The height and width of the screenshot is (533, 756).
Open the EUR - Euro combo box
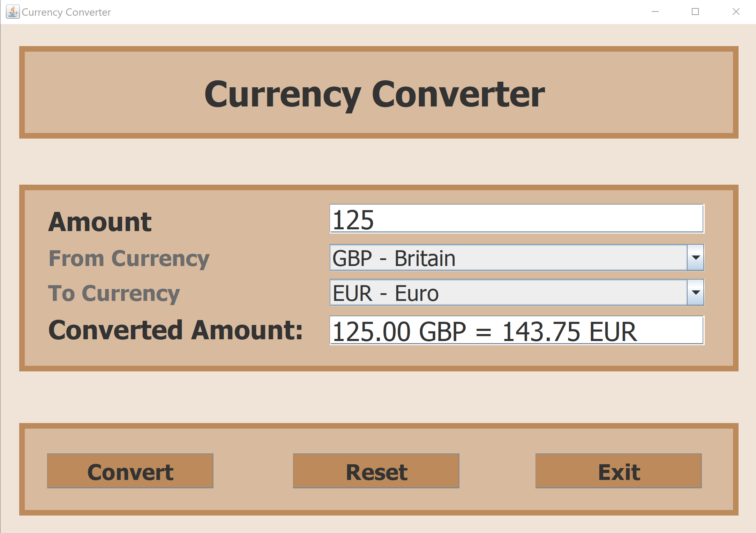point(508,293)
